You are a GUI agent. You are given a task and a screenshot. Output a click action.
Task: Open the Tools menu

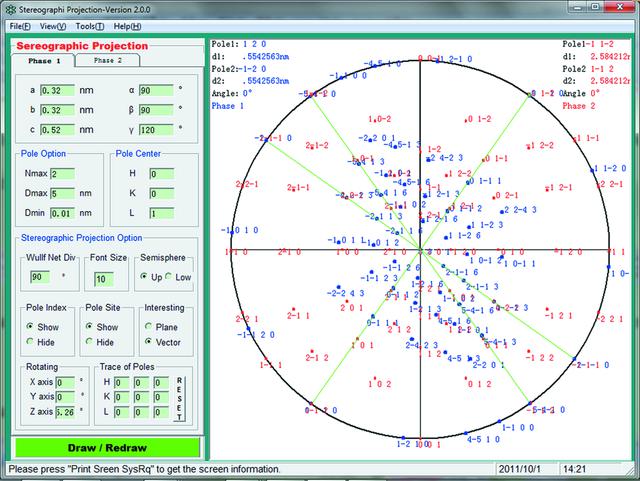pos(89,27)
